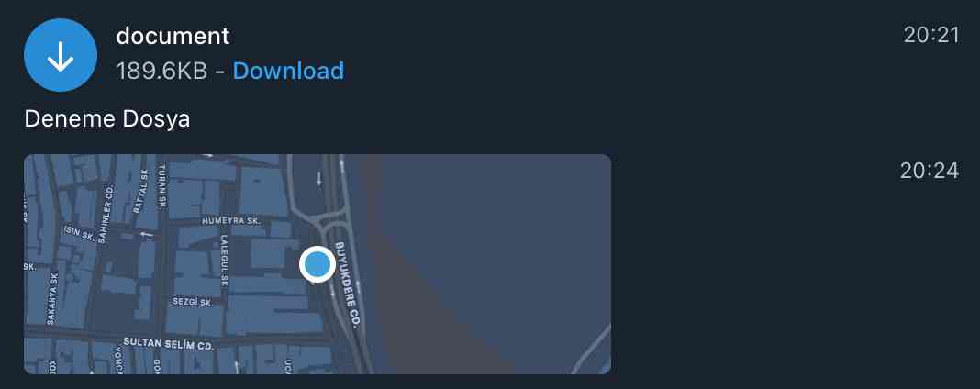Click the Büyükdere Cd. road label

(x=348, y=283)
